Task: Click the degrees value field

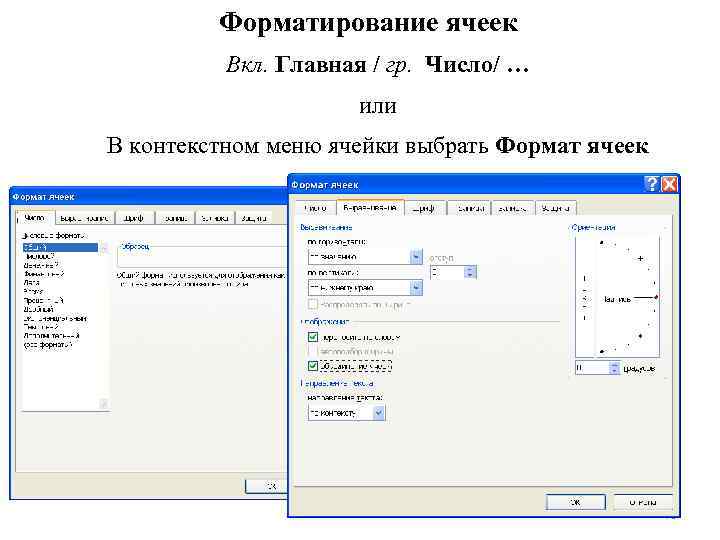Action: pos(592,368)
